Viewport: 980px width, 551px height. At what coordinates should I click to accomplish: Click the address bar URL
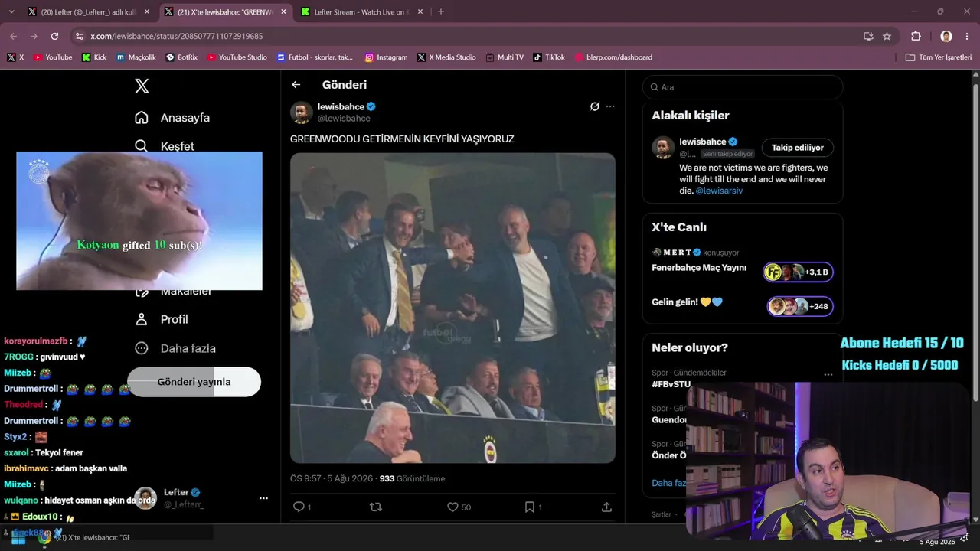(177, 36)
